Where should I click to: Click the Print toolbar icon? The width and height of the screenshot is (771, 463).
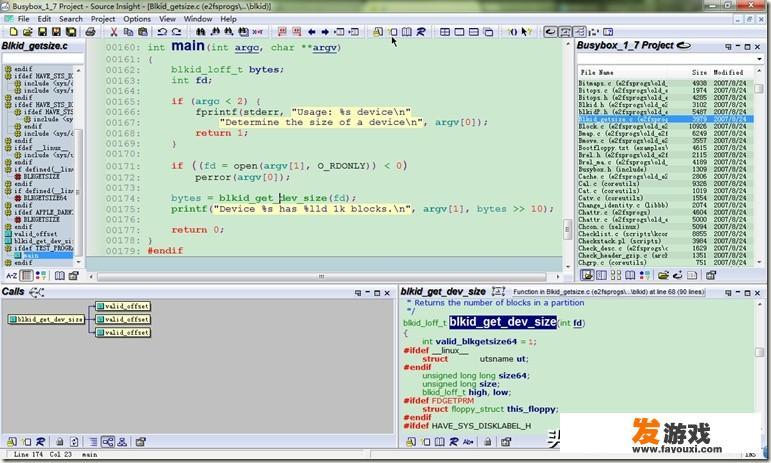pyautogui.click(x=90, y=32)
